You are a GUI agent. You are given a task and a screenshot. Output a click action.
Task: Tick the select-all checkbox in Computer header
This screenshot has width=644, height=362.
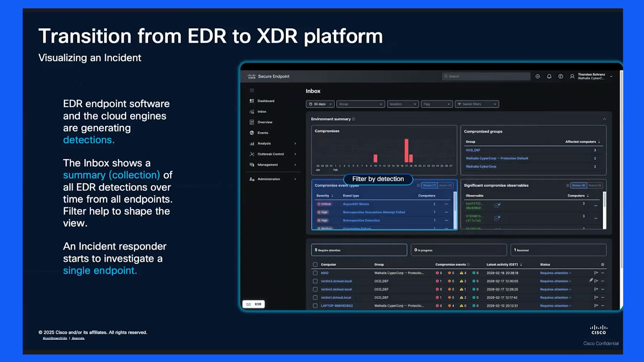point(315,264)
